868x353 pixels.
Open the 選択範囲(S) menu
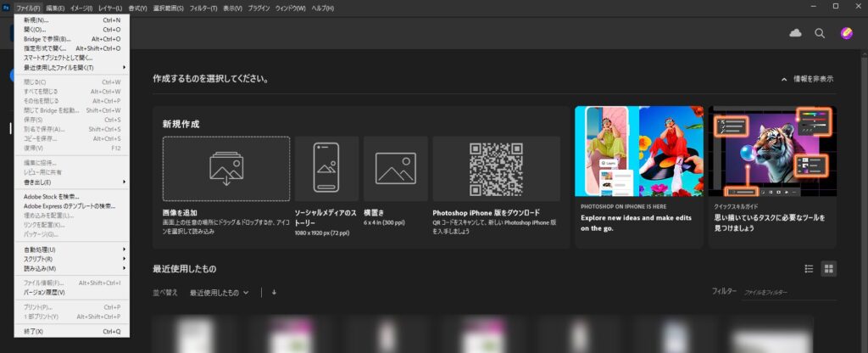tap(169, 8)
